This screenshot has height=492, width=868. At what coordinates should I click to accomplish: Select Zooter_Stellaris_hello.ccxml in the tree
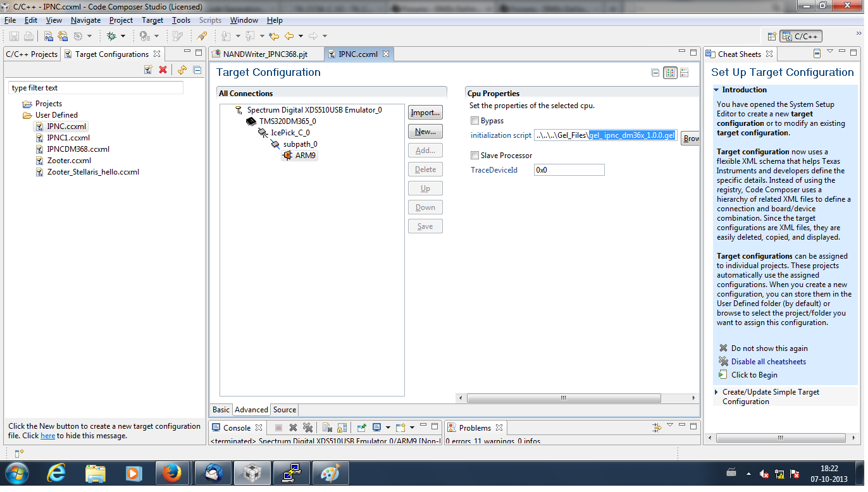click(x=93, y=172)
